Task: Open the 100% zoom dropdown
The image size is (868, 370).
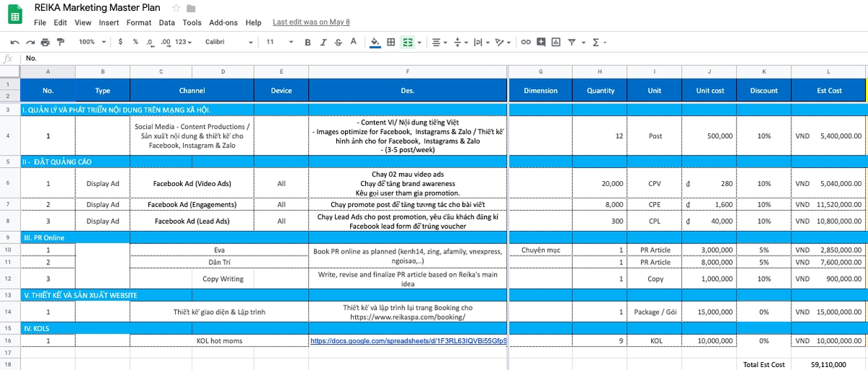Action: point(93,42)
